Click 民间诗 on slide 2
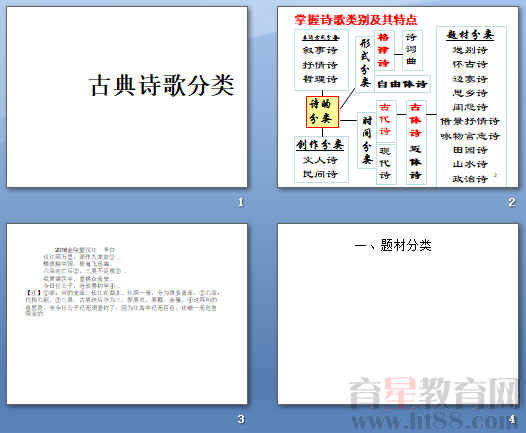The width and height of the screenshot is (526, 433). [320, 174]
